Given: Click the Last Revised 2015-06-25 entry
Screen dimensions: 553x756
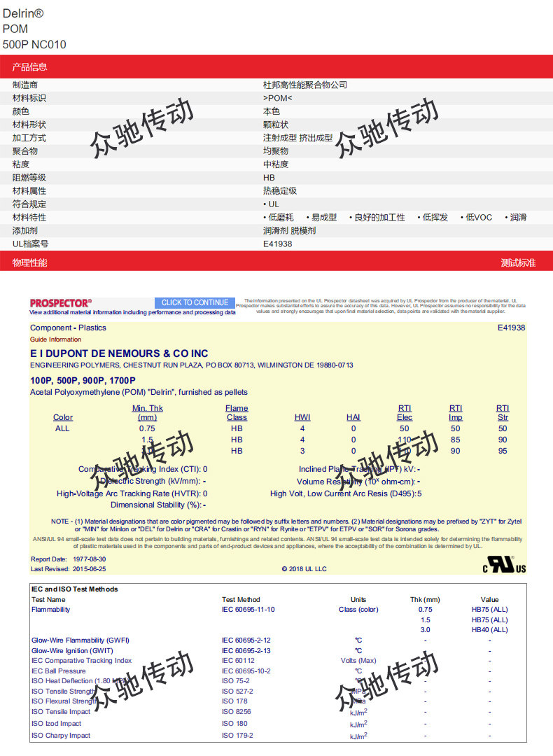Looking at the screenshot, I should tap(68, 569).
